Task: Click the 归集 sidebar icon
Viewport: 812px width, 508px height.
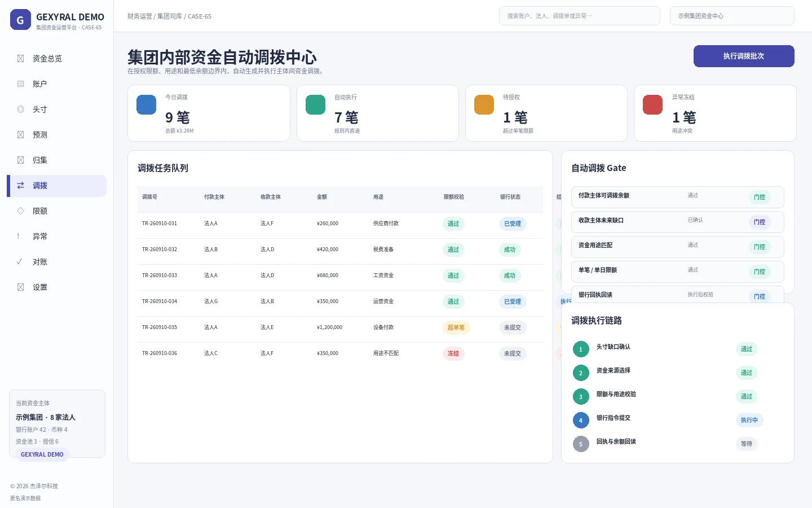Action: point(20,160)
